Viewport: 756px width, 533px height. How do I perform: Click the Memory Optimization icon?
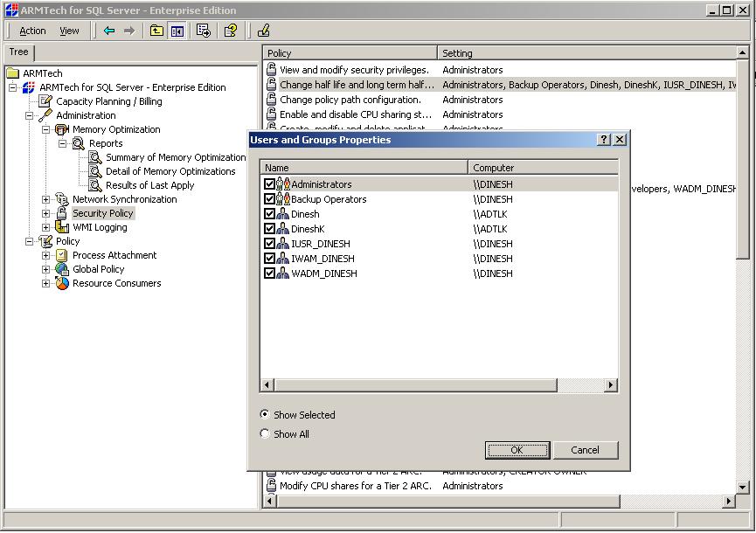point(62,129)
